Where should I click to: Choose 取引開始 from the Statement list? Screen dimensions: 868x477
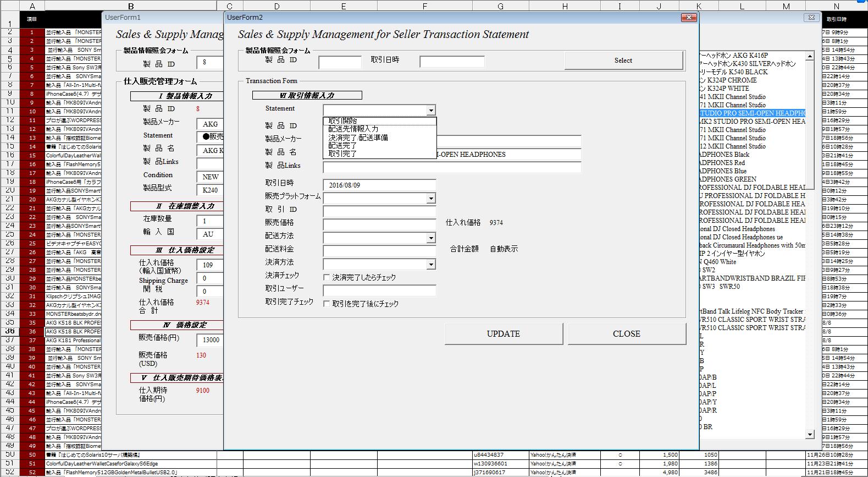(343, 120)
